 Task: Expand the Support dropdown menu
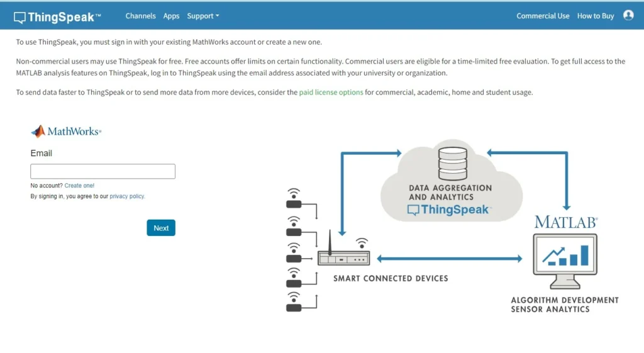point(203,16)
